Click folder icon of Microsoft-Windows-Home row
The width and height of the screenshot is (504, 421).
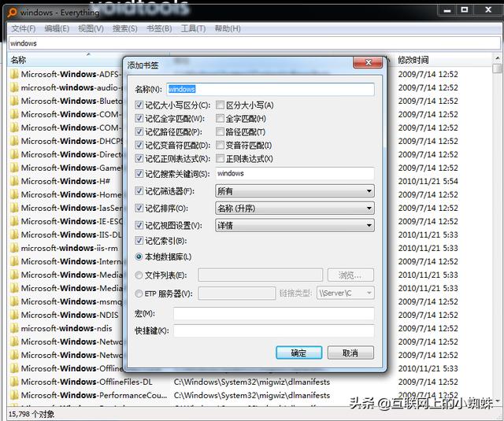pos(14,194)
